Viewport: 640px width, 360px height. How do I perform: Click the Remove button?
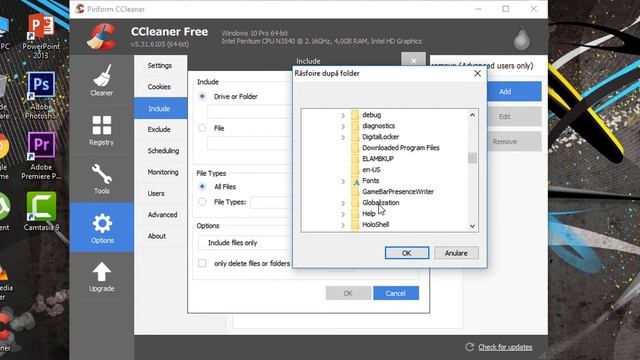pyautogui.click(x=514, y=142)
